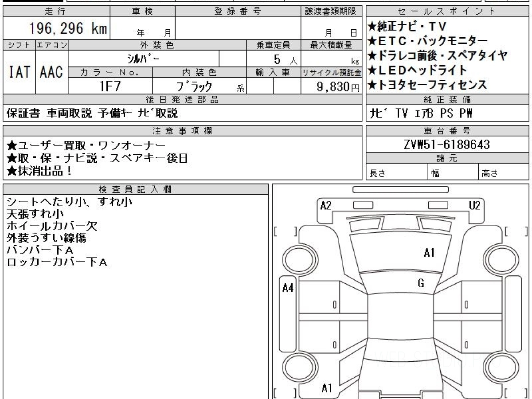Click damage mark A2 on diagram
This screenshot has width=532, height=399.
[326, 205]
